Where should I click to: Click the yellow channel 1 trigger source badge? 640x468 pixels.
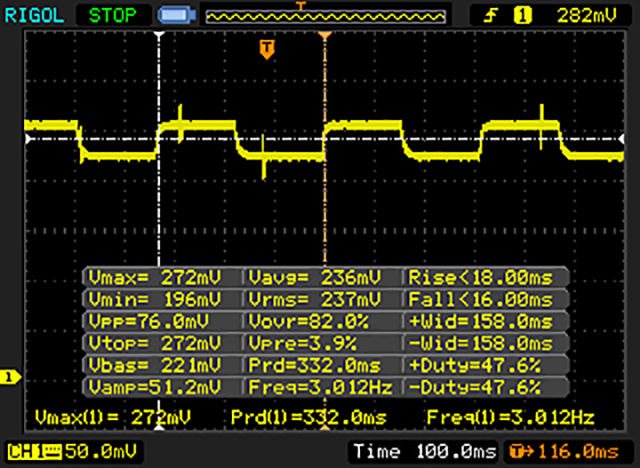(522, 16)
